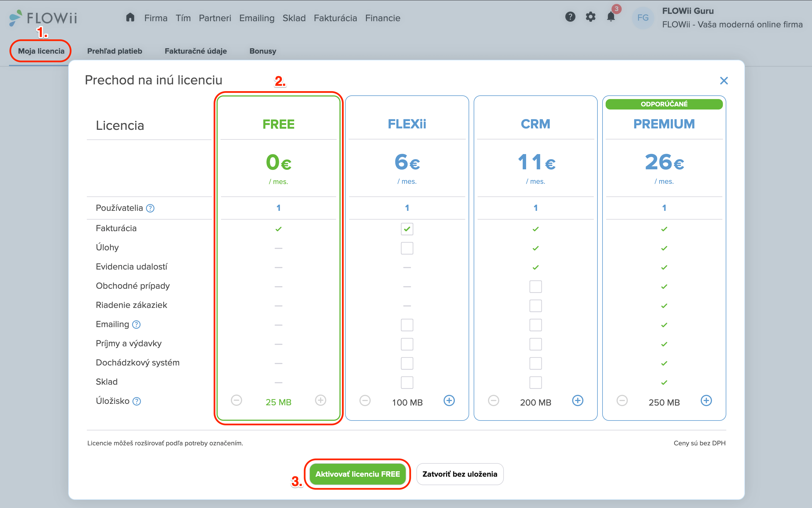Click Zatvoriť bez uloženia button
This screenshot has width=812, height=508.
click(460, 474)
